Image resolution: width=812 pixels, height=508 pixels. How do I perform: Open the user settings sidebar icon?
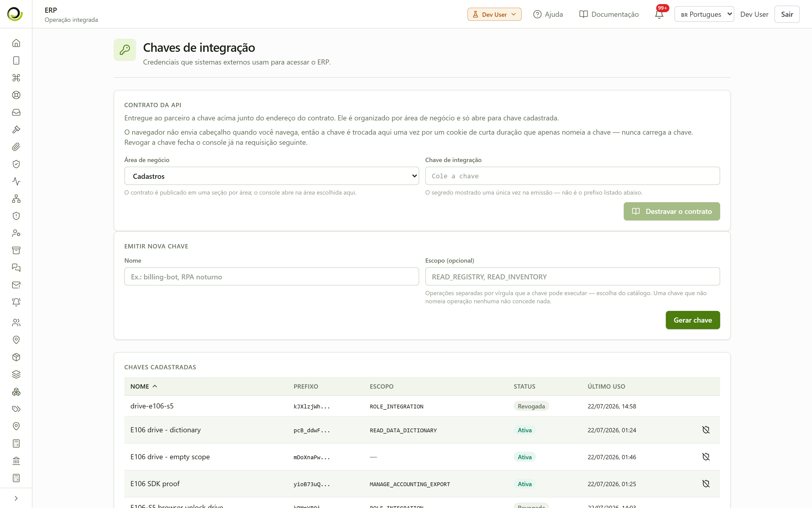[x=16, y=233]
